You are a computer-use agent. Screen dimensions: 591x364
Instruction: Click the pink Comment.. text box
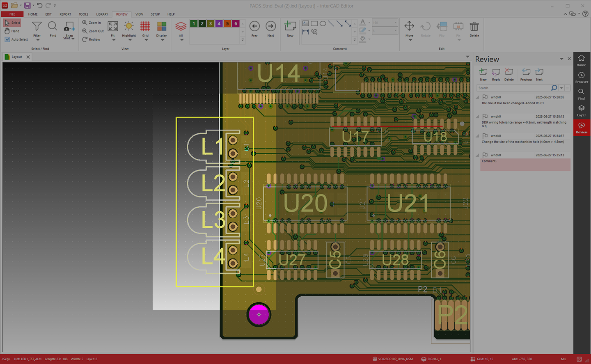click(525, 165)
